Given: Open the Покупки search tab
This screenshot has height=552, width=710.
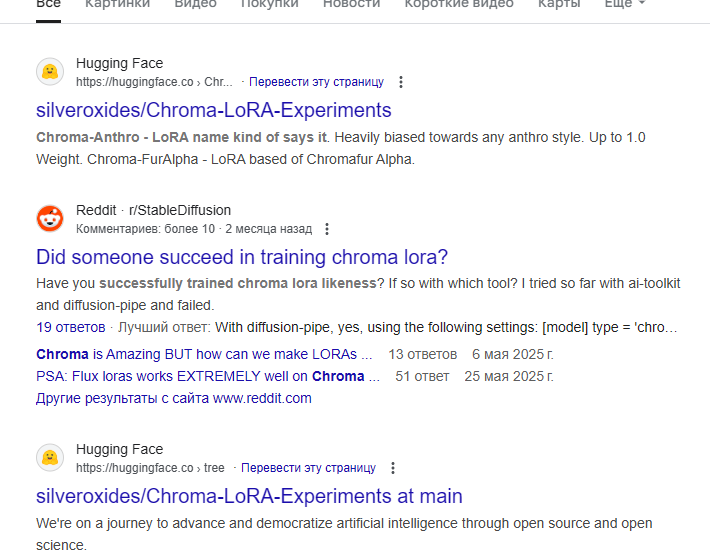Looking at the screenshot, I should [269, 4].
